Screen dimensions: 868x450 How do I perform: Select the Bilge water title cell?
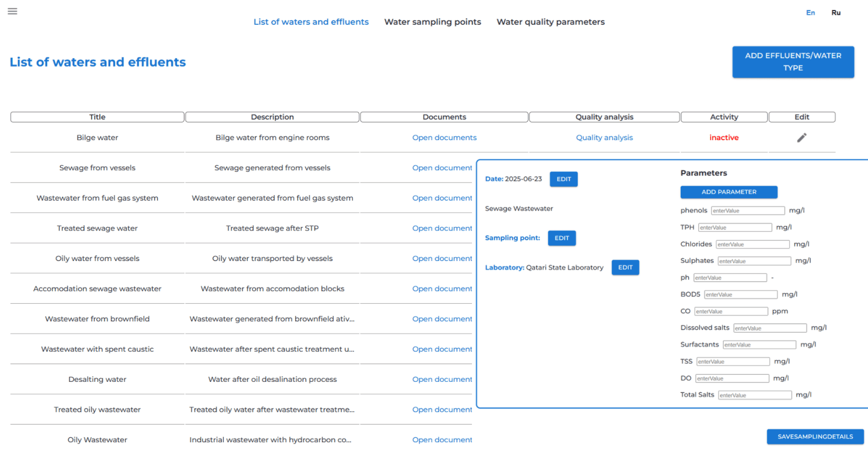97,137
